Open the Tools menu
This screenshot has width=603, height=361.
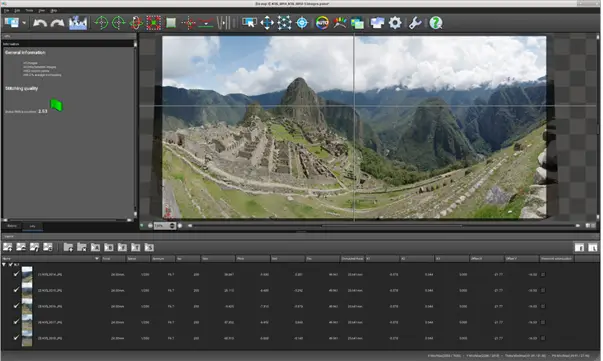[29, 10]
